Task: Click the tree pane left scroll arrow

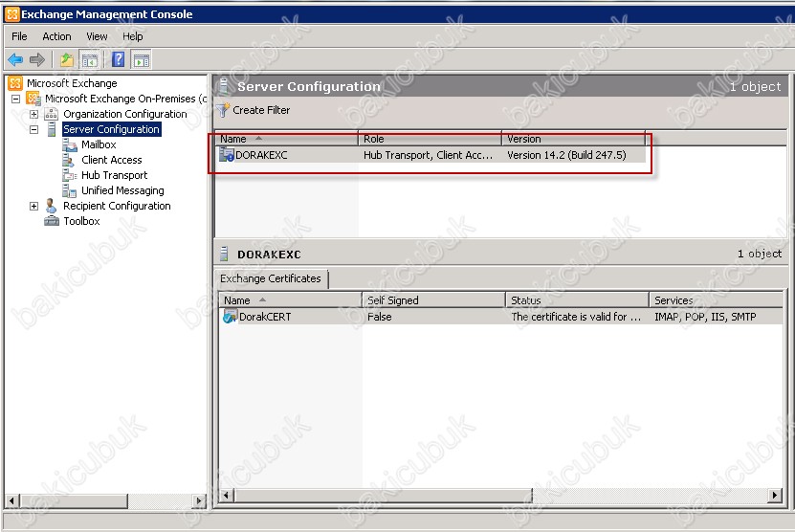Action: (x=12, y=500)
